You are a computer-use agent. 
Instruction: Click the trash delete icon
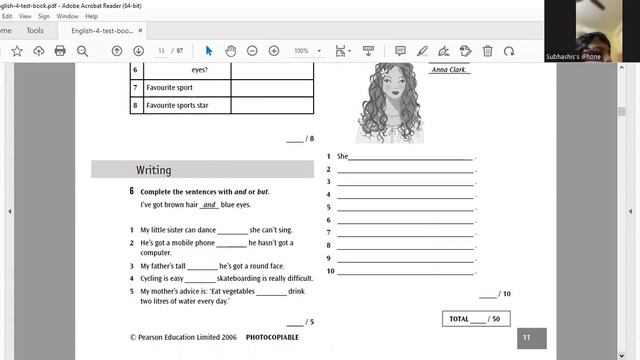pyautogui.click(x=487, y=51)
